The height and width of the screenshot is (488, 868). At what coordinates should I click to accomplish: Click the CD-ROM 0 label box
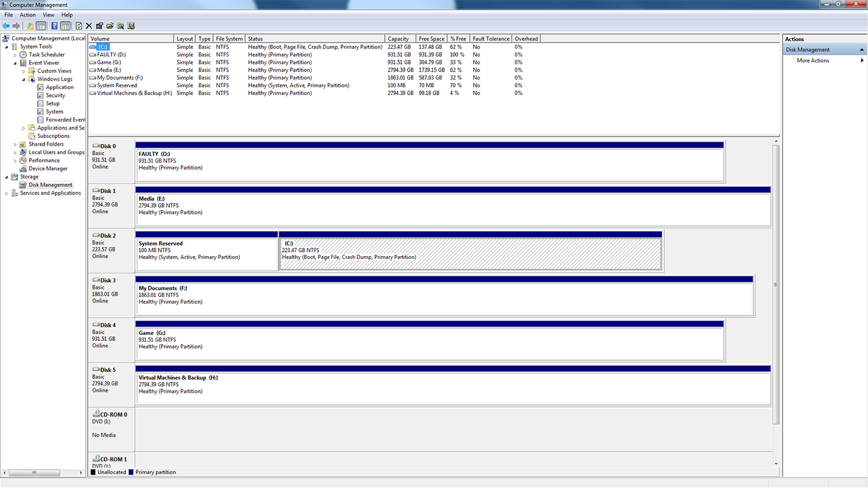[x=112, y=429]
